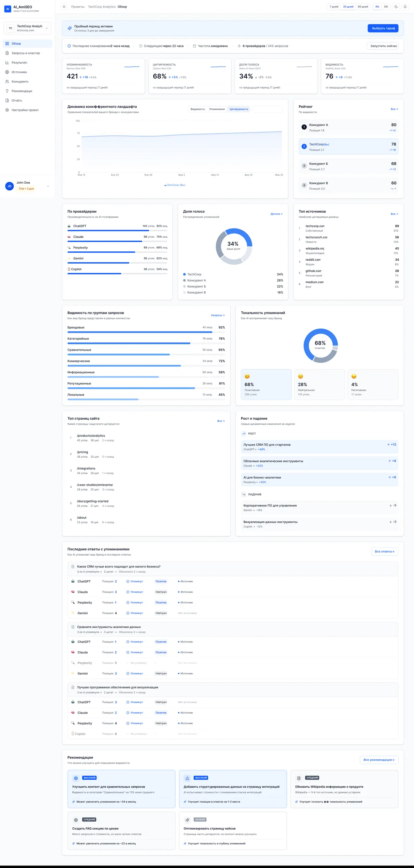Viewport: 414px width, 868px height.
Task: Switch chart to the Упоминания tab
Action: click(217, 109)
